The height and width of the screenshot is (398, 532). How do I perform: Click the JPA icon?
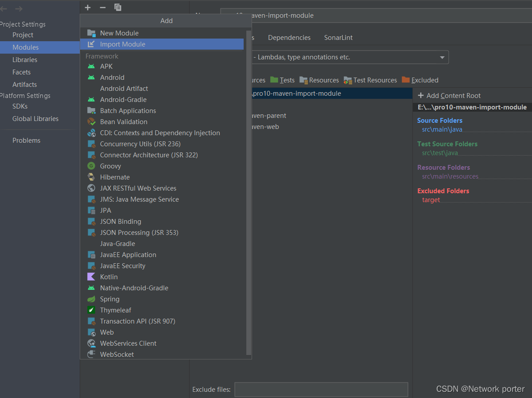click(x=91, y=211)
